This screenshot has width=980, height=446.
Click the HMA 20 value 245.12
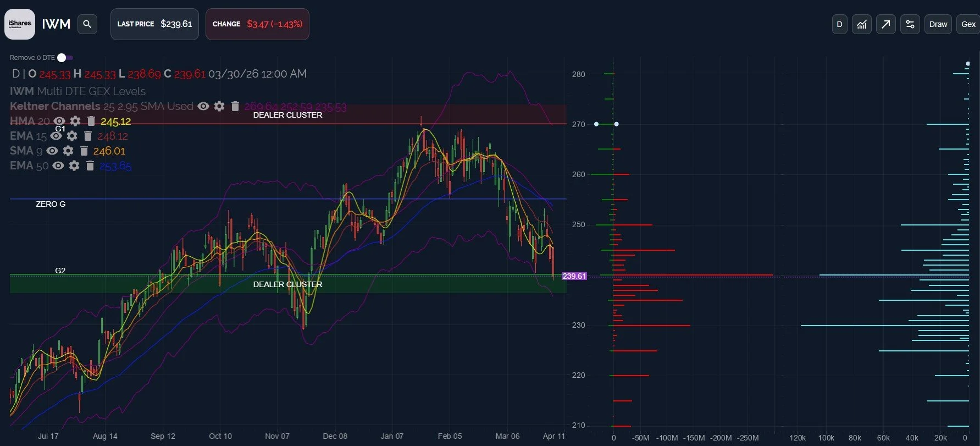point(115,122)
